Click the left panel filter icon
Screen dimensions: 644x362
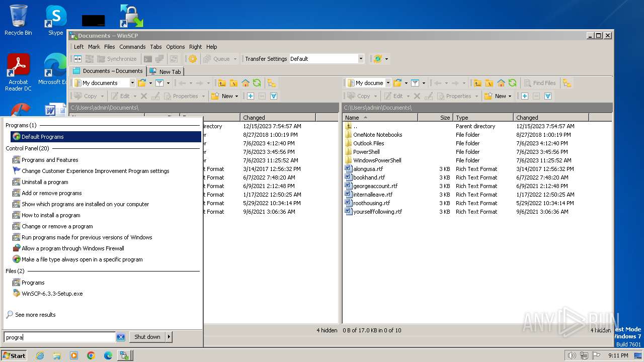coord(159,83)
